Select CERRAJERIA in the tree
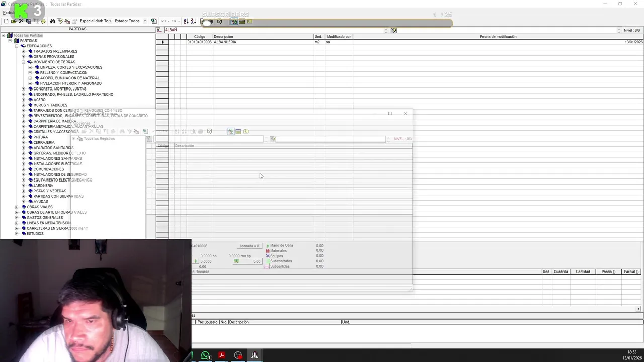The height and width of the screenshot is (362, 644). click(44, 142)
